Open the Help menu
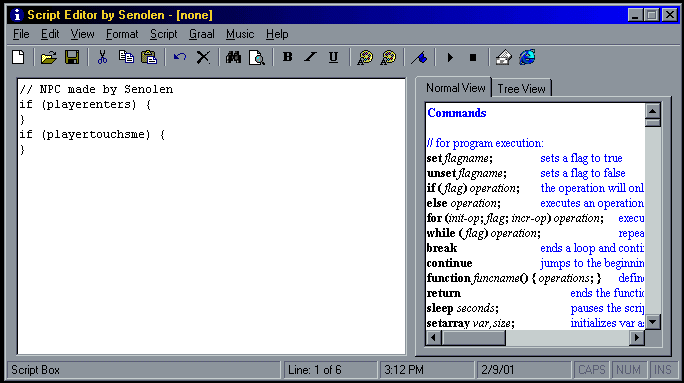The image size is (684, 383). [277, 34]
